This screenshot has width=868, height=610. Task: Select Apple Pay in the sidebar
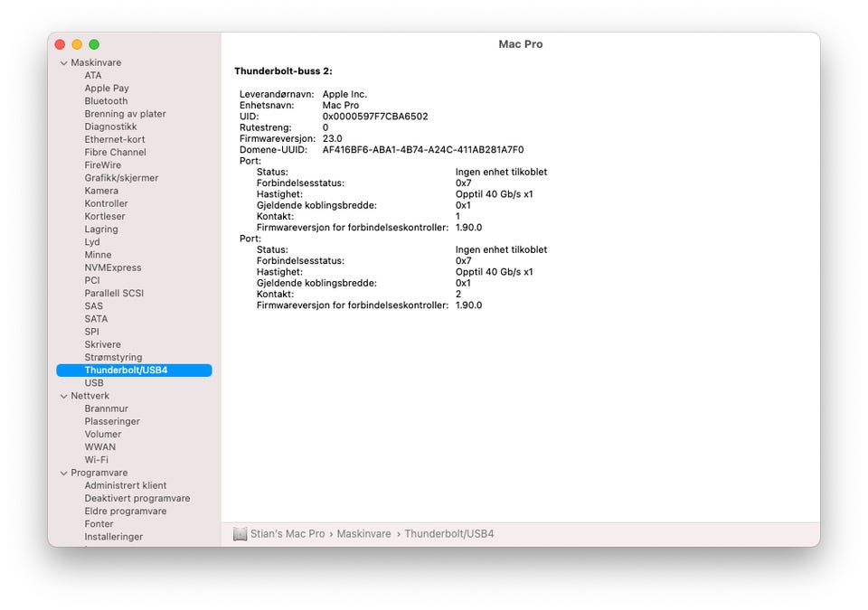(107, 88)
